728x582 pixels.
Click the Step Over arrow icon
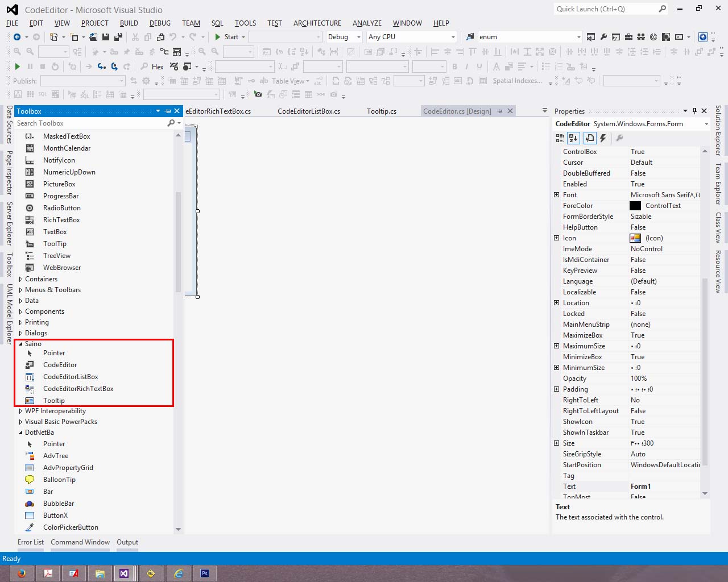tap(114, 66)
